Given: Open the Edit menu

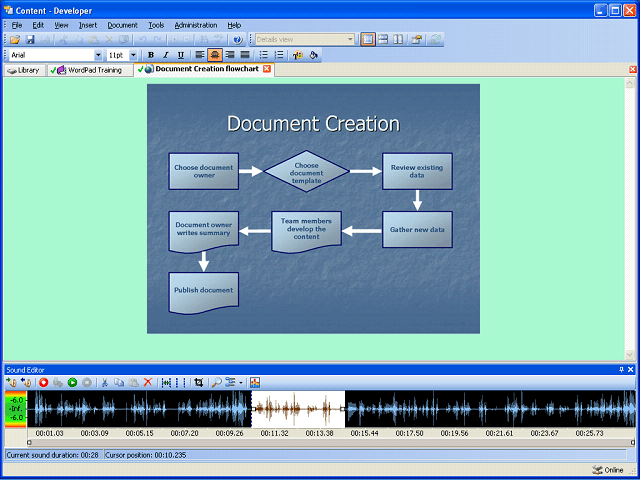Looking at the screenshot, I should [x=38, y=25].
